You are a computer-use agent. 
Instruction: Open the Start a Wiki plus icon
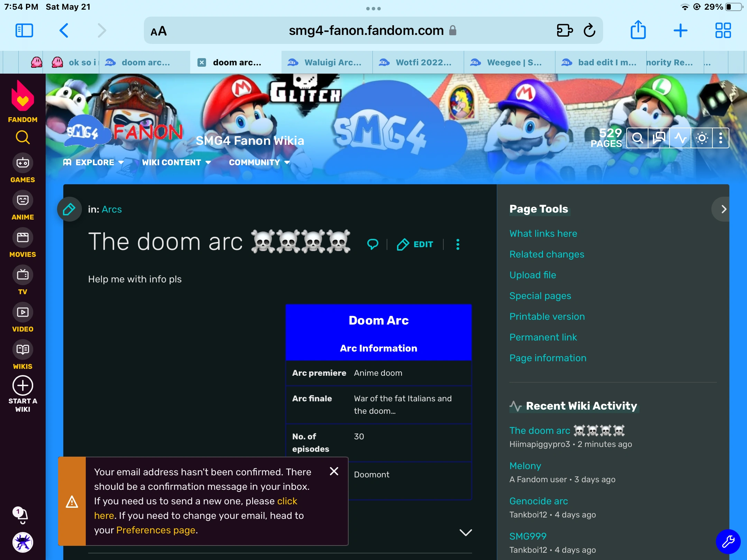point(22,385)
